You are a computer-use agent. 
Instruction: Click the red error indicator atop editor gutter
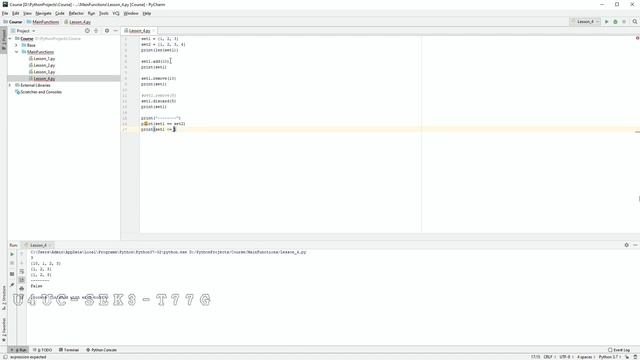pyautogui.click(x=637, y=38)
